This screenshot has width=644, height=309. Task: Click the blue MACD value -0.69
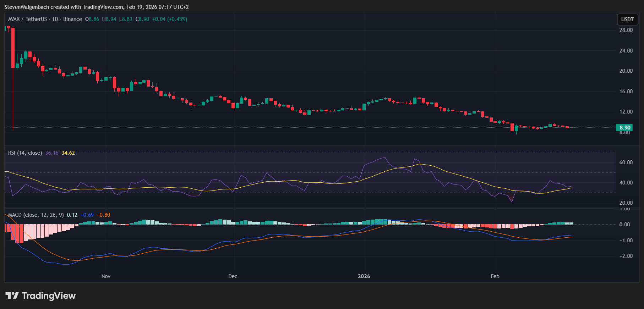coord(87,215)
